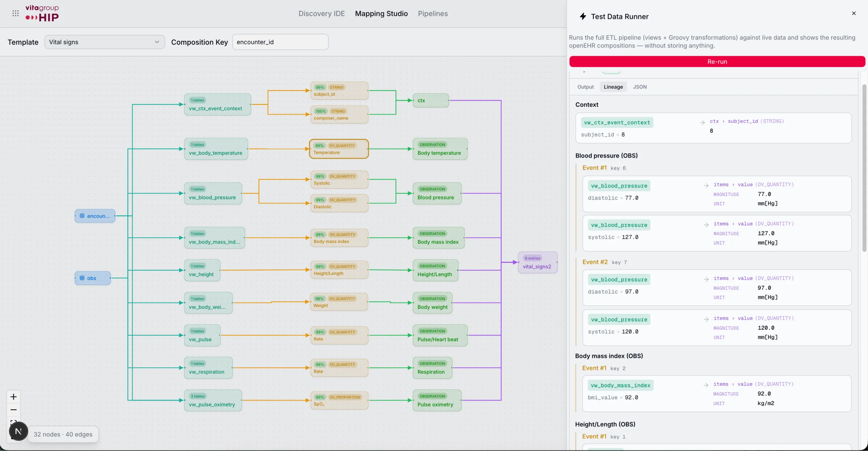Click the Diastolic mapping node
This screenshot has width=868, height=451.
[x=339, y=203]
